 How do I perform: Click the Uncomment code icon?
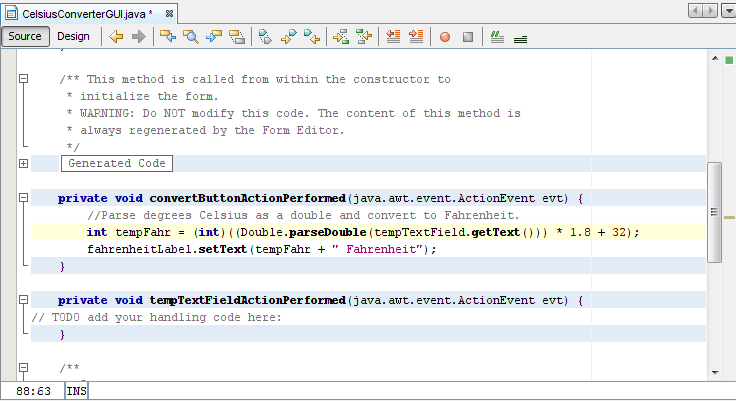[x=520, y=37]
